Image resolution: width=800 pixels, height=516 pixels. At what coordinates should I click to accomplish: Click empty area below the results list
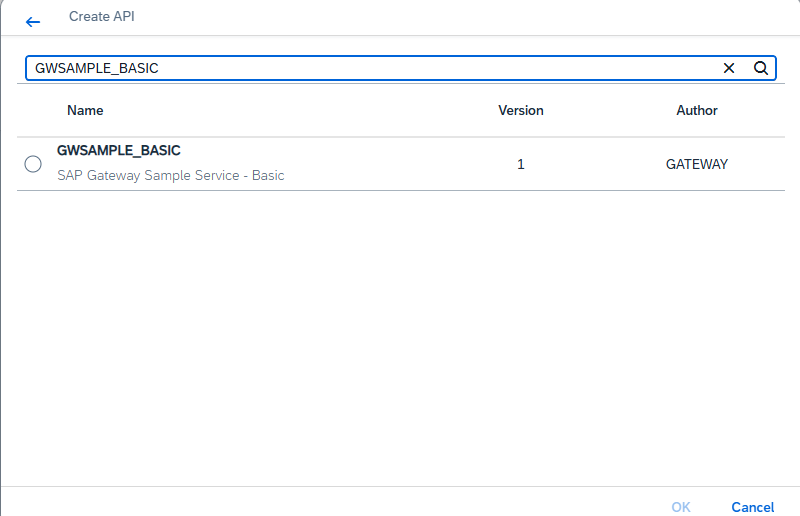(401, 337)
